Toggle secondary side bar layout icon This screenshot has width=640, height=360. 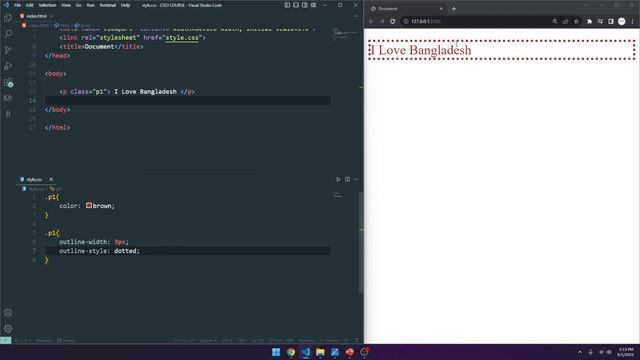pyautogui.click(x=304, y=5)
